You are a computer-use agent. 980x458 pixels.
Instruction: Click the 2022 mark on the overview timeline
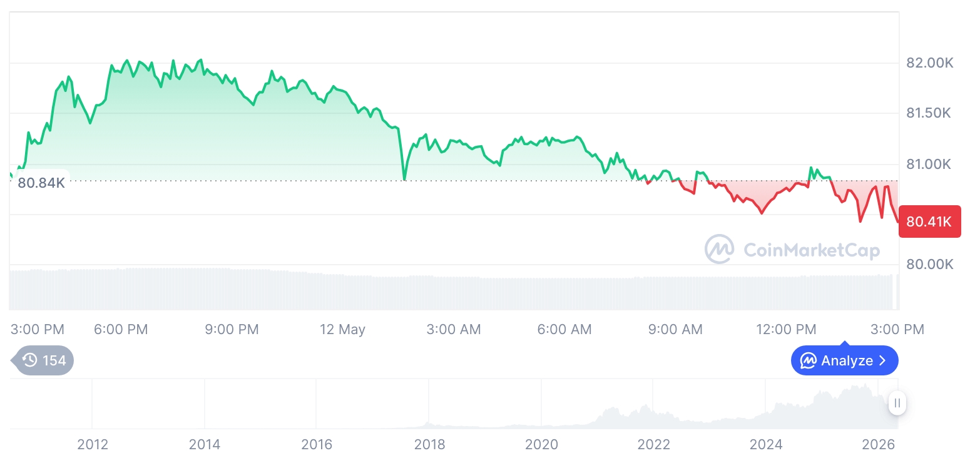click(x=653, y=444)
